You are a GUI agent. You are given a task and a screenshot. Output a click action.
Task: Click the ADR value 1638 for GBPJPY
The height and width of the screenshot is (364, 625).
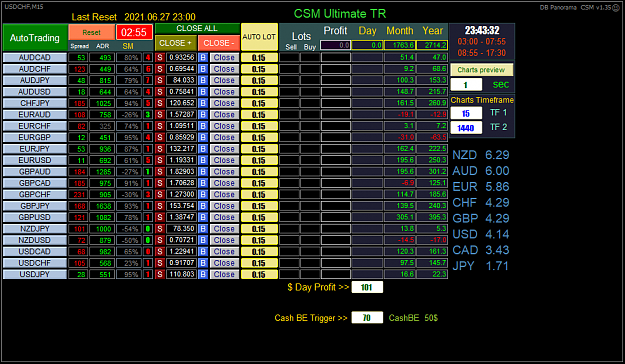point(102,206)
